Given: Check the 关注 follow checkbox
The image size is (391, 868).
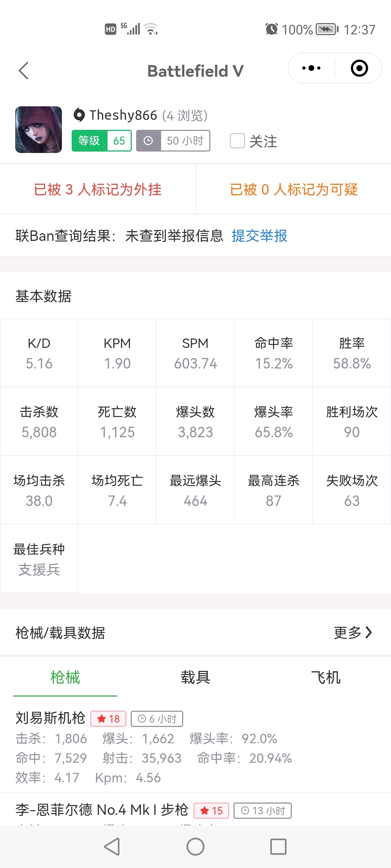Looking at the screenshot, I should pyautogui.click(x=237, y=141).
